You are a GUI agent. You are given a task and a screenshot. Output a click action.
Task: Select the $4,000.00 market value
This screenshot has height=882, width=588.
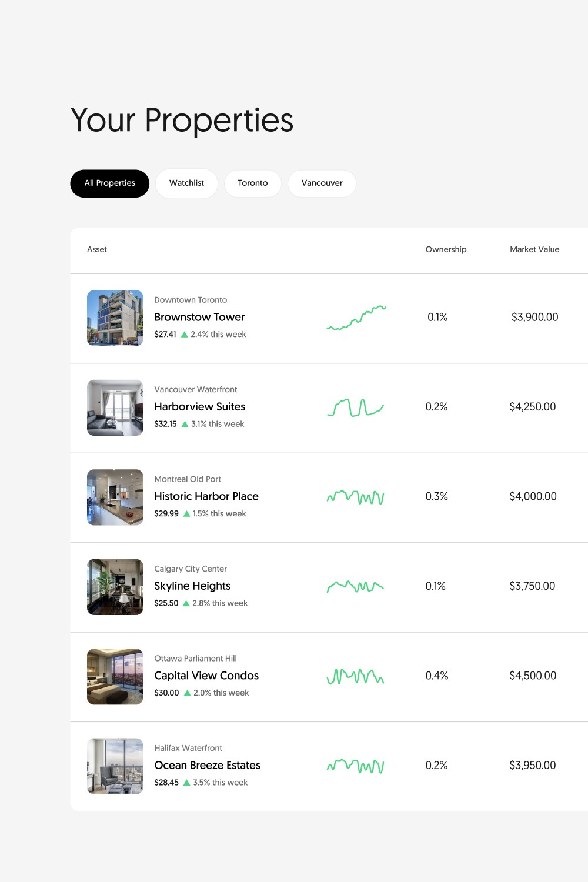tap(533, 496)
